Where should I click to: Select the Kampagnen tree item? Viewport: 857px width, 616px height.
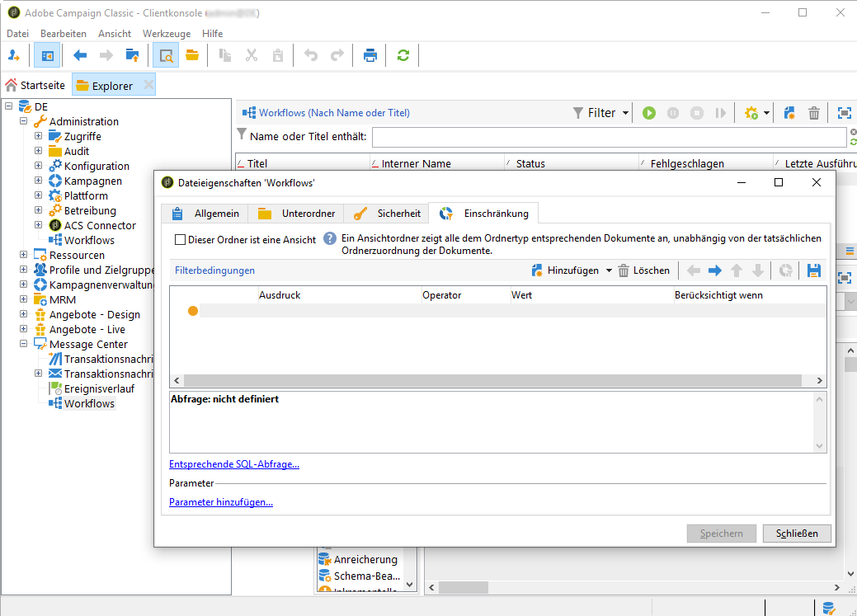point(93,181)
